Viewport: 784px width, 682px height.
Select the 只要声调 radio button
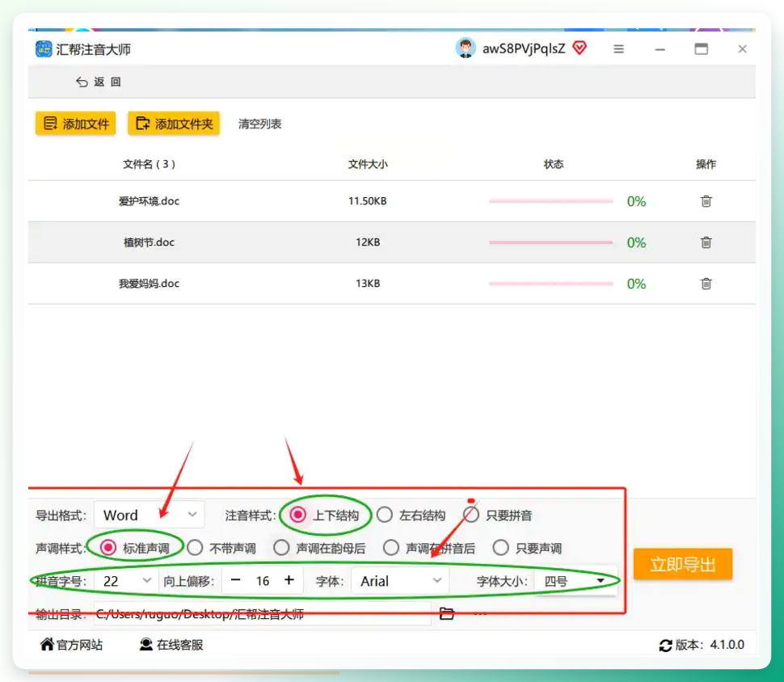click(500, 548)
